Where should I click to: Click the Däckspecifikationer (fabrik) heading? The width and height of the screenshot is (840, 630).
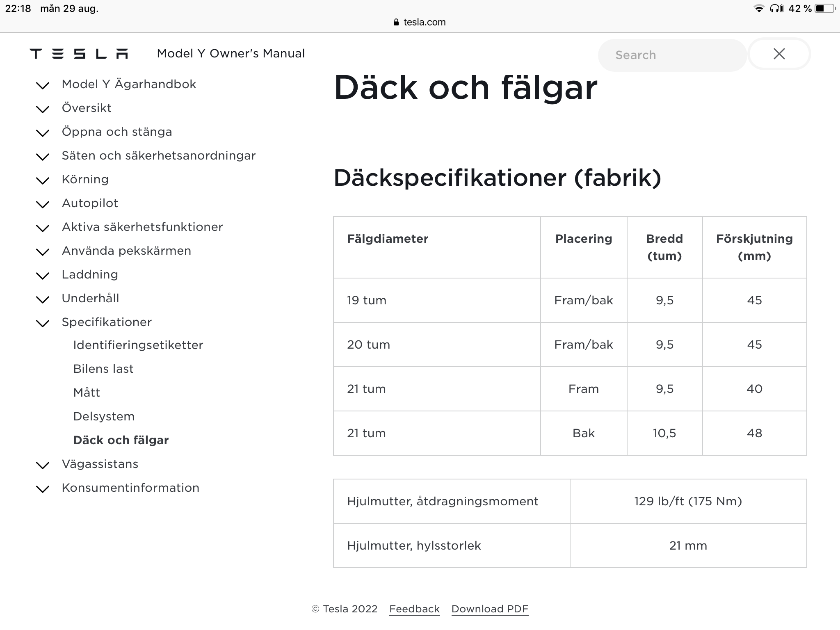[x=497, y=178]
